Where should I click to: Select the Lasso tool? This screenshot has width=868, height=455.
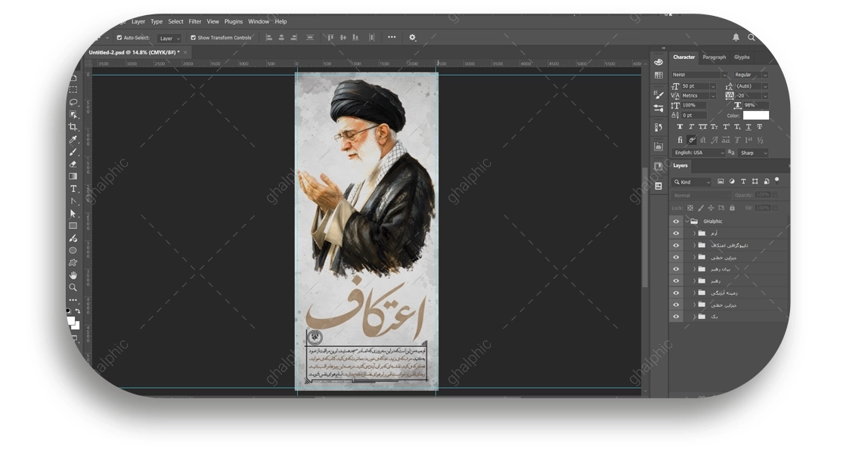coord(73,102)
